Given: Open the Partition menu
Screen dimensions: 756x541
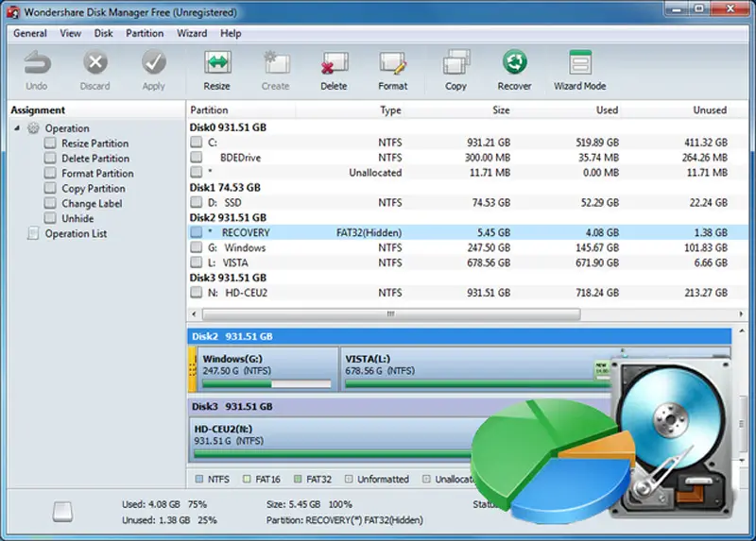Looking at the screenshot, I should [145, 33].
